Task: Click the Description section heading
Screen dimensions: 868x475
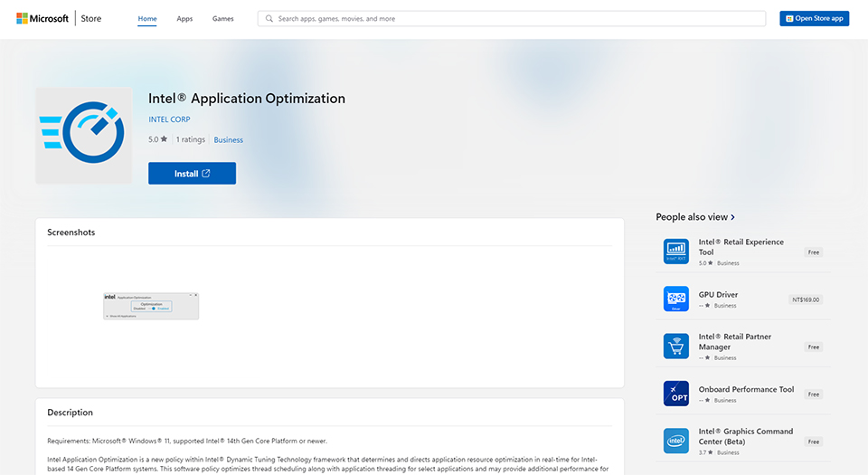Action: point(70,413)
